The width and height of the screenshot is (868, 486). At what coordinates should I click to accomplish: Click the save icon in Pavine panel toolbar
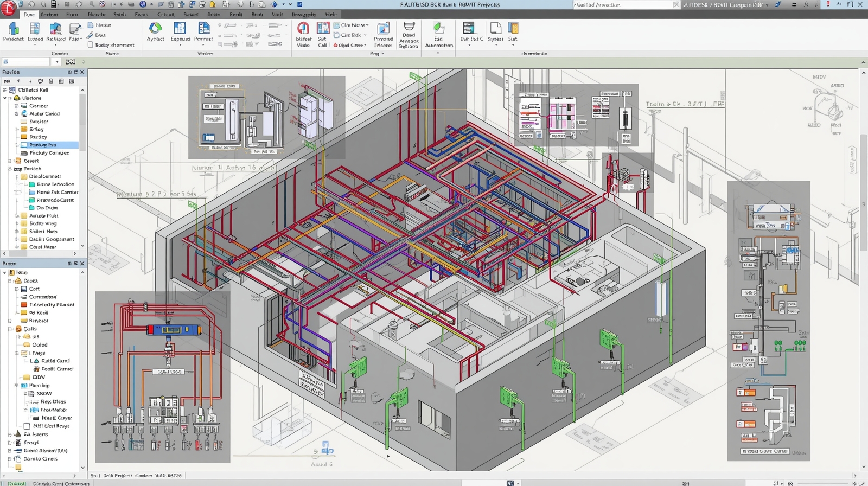(50, 81)
